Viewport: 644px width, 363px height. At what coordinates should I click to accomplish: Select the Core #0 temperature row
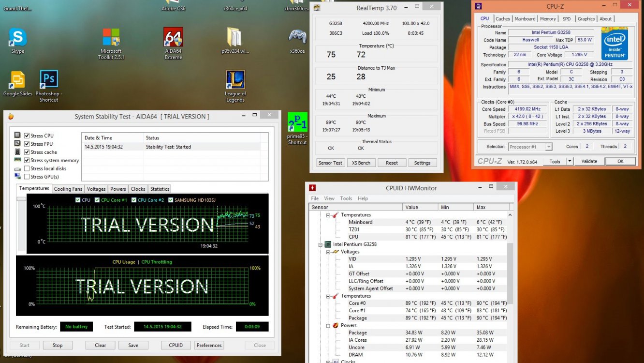coord(409,303)
